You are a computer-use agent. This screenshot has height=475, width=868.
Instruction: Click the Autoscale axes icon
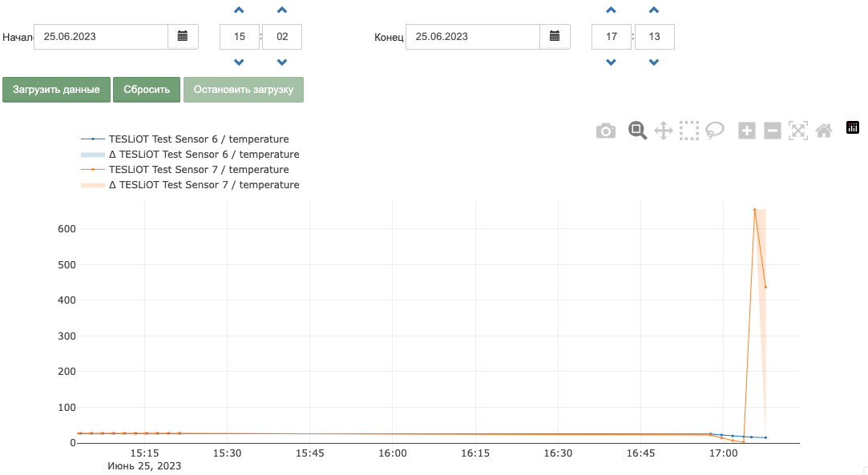(797, 131)
